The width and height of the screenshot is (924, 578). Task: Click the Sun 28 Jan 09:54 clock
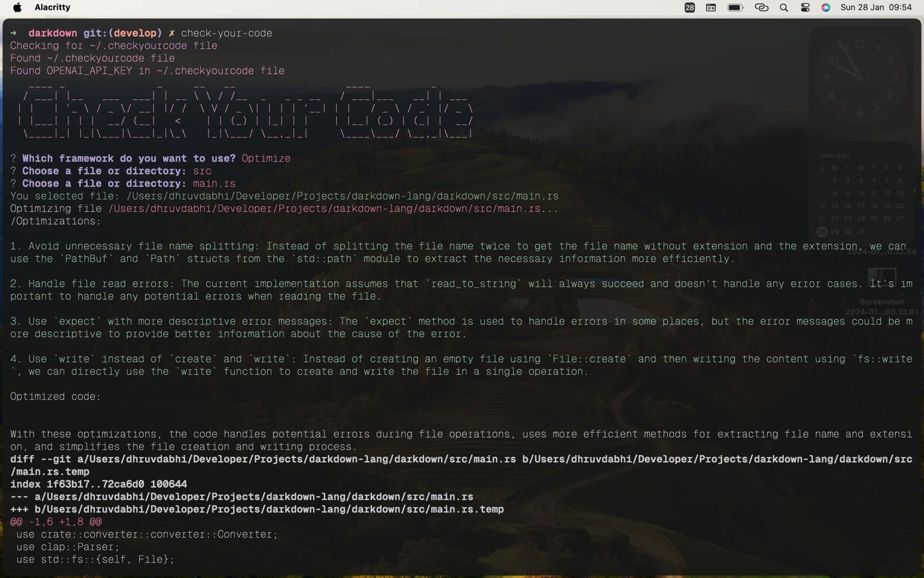pyautogui.click(x=876, y=8)
